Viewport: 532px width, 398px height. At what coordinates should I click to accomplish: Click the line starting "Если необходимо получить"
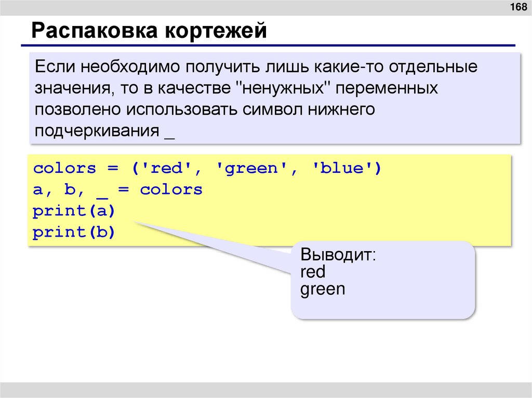256,67
